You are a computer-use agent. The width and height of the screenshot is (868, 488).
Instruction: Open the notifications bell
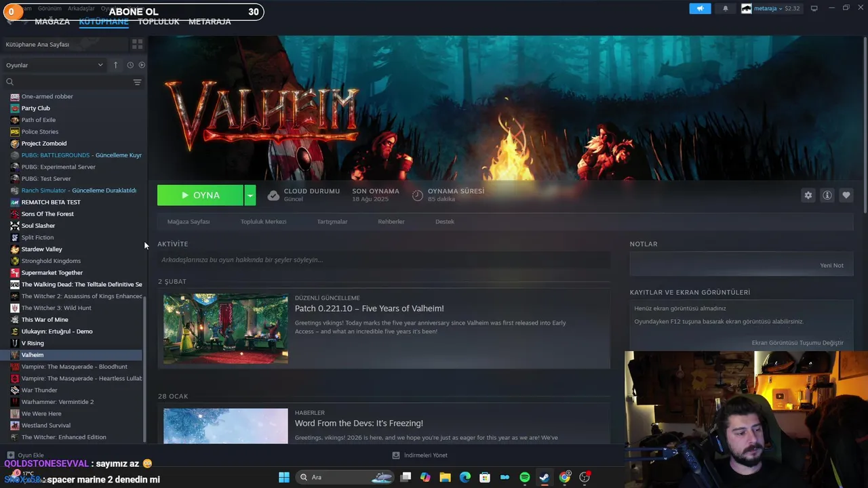(725, 9)
